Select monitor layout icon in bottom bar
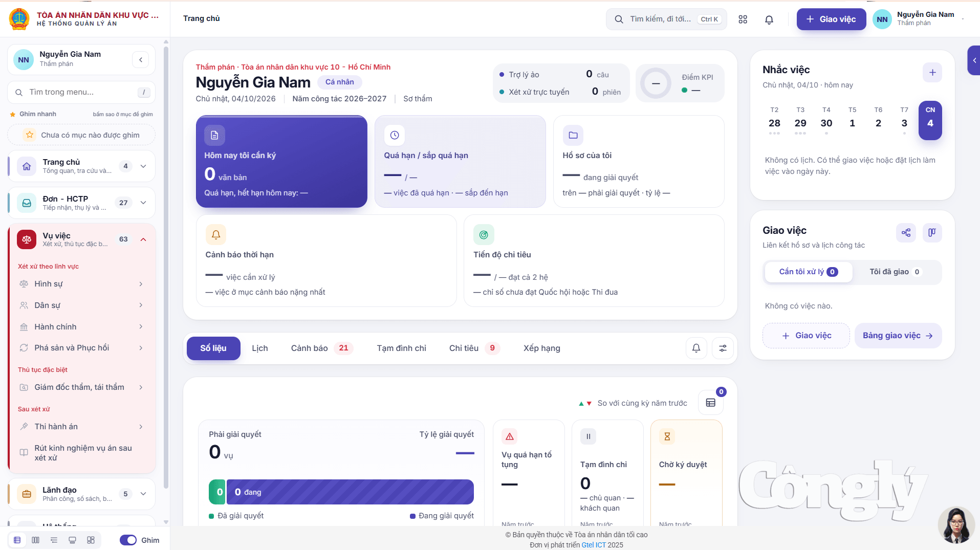Viewport: 980px width, 550px height. pyautogui.click(x=72, y=540)
